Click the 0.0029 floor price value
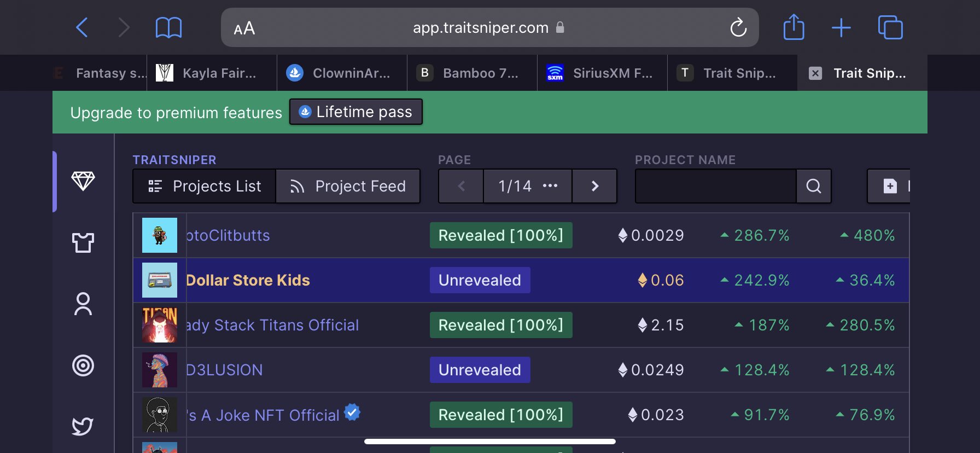980x453 pixels. (x=657, y=235)
